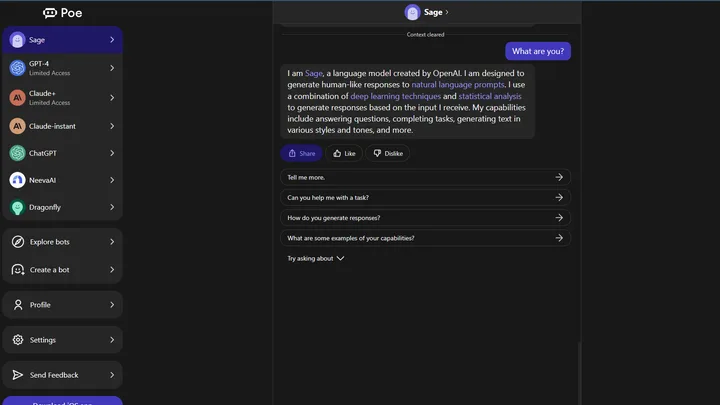Select the ChatGPT bot icon
The image size is (720, 405).
17,153
